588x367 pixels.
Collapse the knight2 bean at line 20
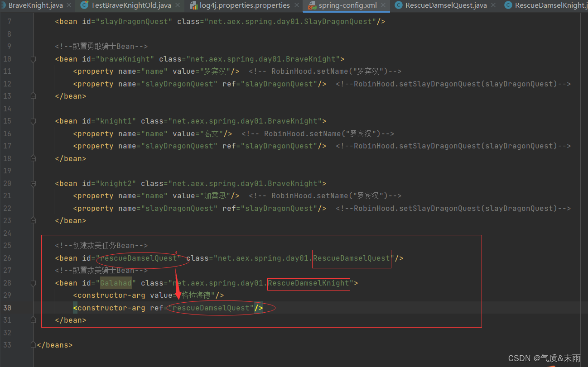pyautogui.click(x=33, y=183)
